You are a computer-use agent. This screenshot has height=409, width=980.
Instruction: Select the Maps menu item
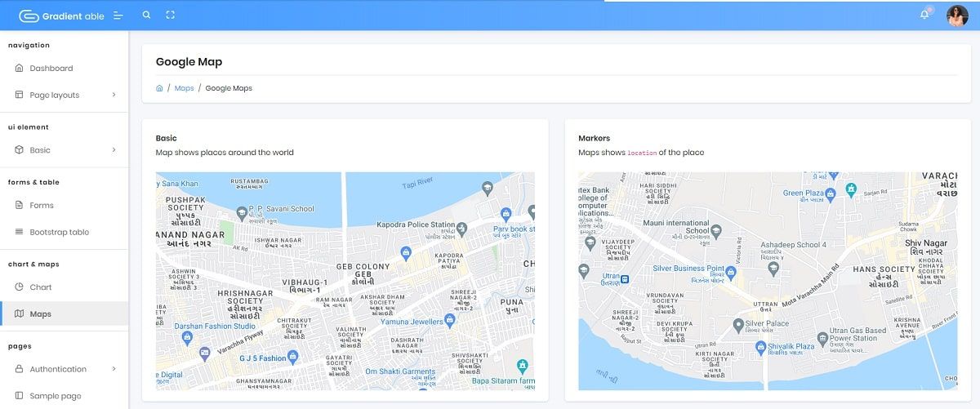[x=64, y=314]
